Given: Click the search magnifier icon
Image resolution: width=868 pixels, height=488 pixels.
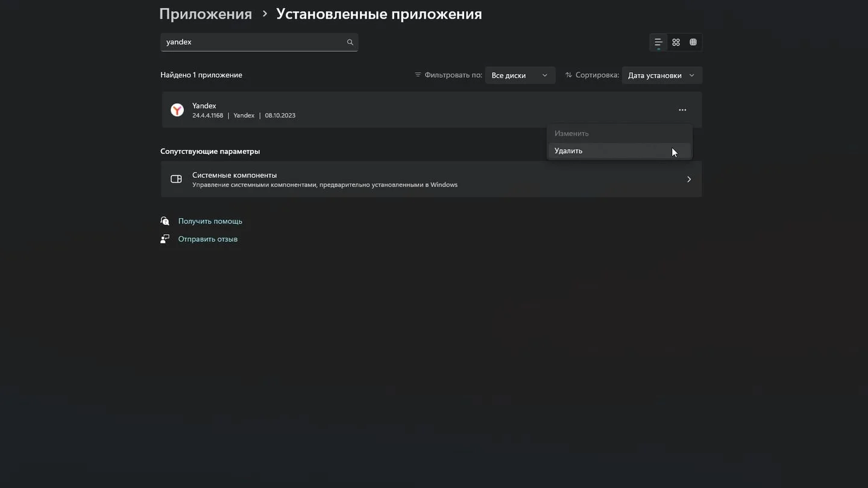Looking at the screenshot, I should [350, 42].
